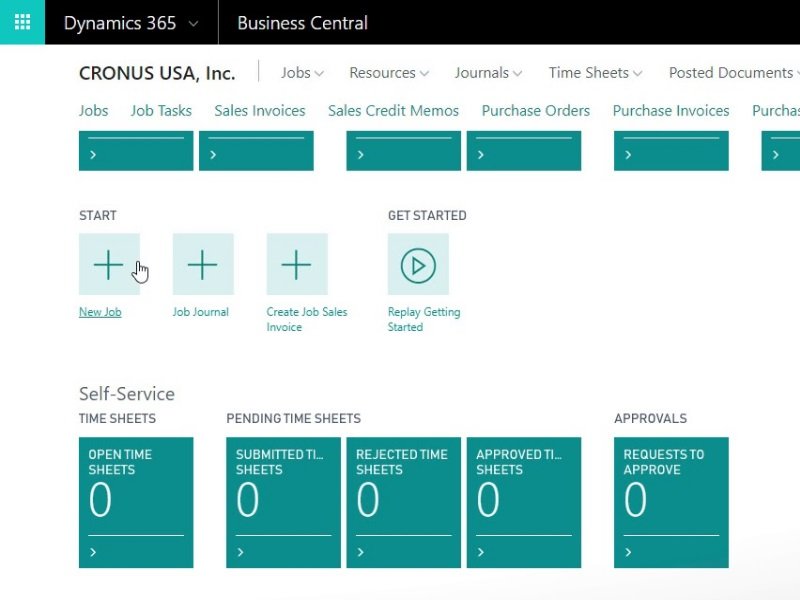800x600 pixels.
Task: Click the APPROVALS group label
Action: click(651, 418)
